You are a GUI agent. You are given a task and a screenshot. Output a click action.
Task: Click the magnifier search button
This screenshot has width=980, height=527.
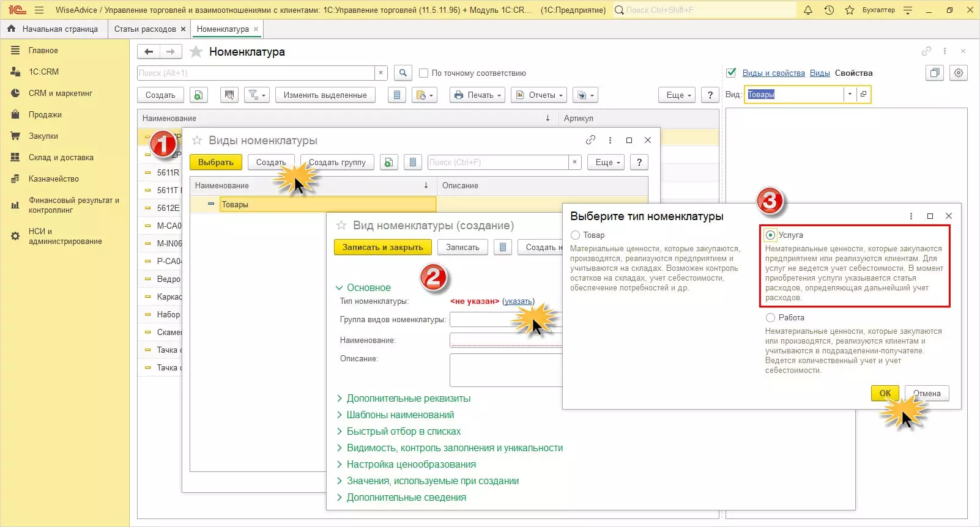point(403,73)
